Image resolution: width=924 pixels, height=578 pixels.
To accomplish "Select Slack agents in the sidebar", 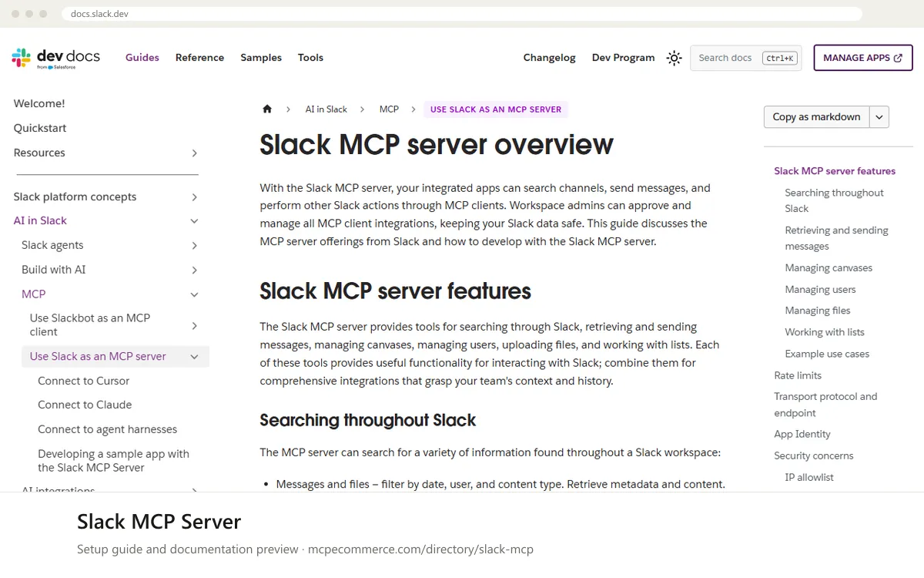I will [52, 245].
